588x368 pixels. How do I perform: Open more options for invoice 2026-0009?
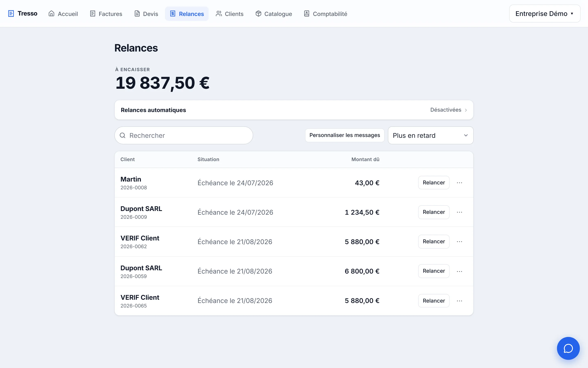459,212
